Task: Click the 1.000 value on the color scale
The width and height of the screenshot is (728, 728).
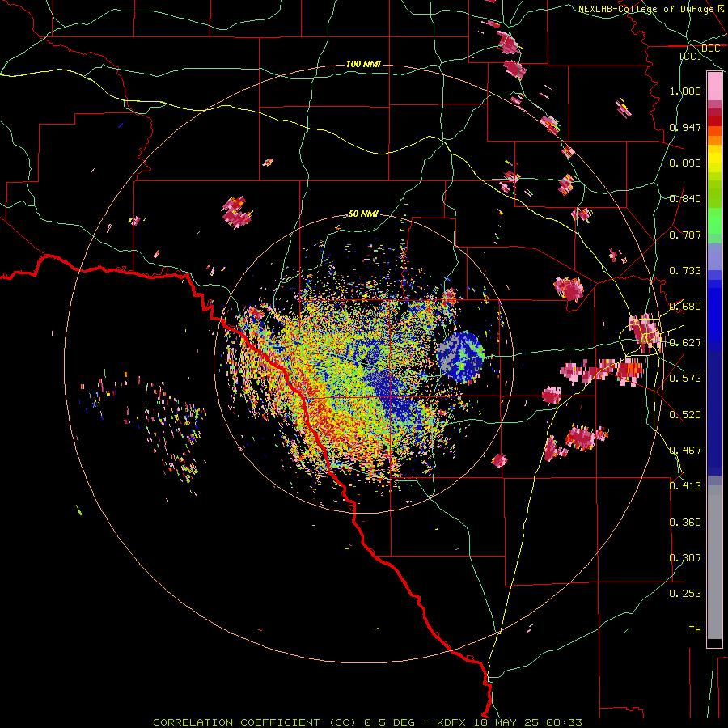Action: coord(685,91)
